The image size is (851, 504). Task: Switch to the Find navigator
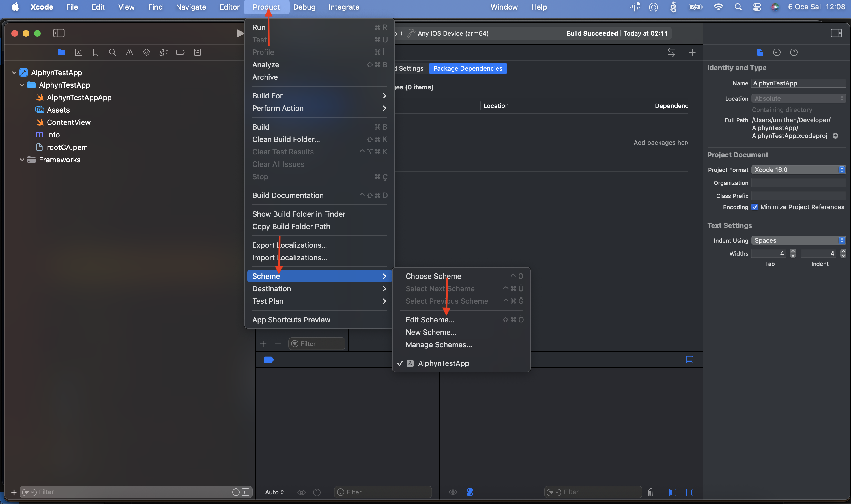coord(112,52)
